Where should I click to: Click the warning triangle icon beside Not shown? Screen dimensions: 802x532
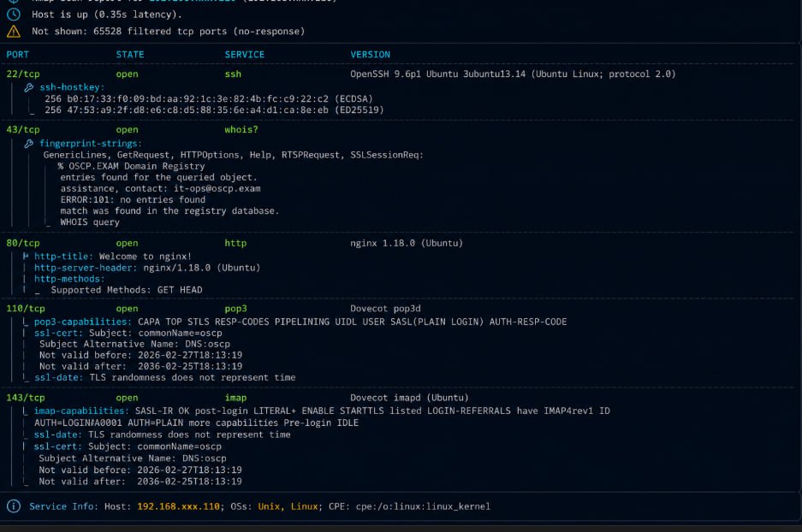14,32
